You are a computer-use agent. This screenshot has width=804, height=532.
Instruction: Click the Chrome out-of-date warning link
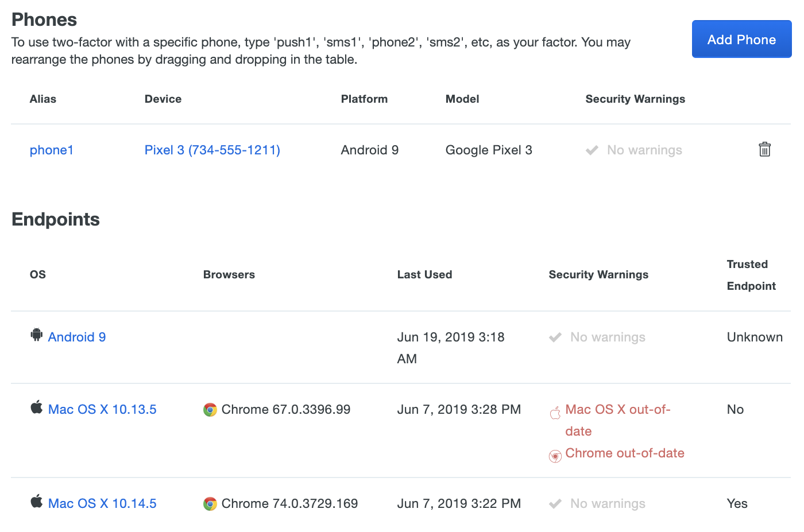pos(625,453)
